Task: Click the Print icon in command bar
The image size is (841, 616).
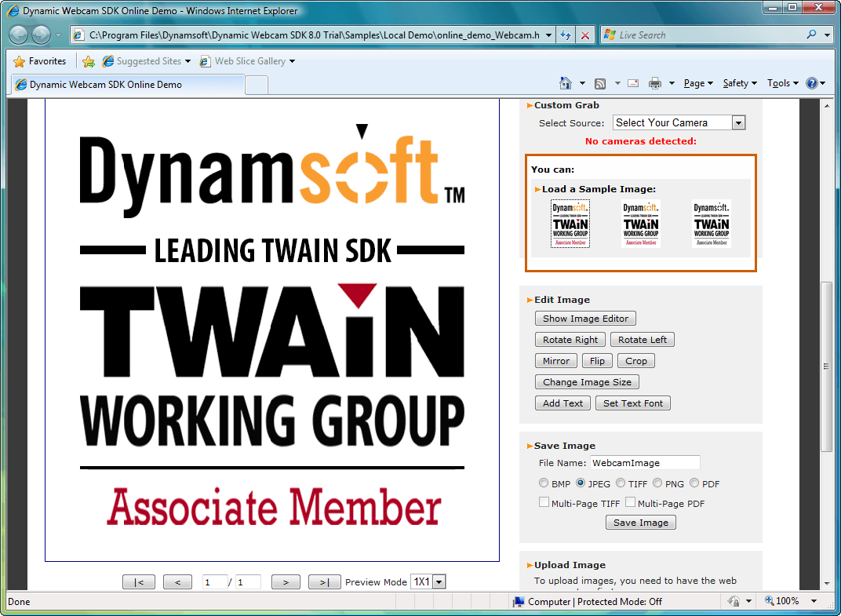Action: [655, 83]
